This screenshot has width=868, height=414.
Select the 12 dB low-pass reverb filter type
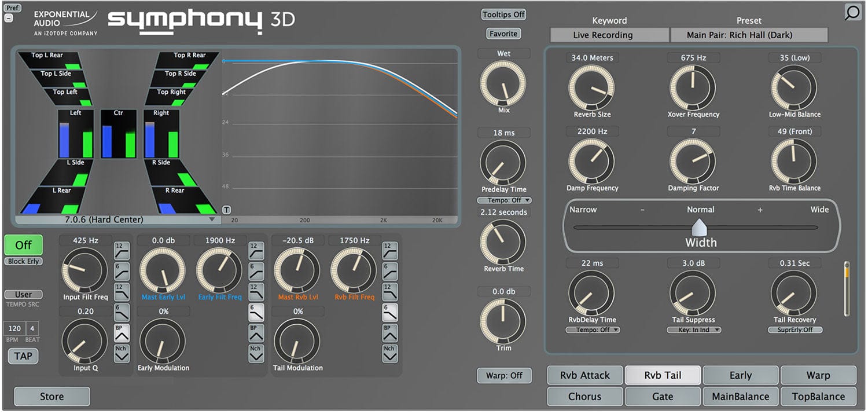390,292
